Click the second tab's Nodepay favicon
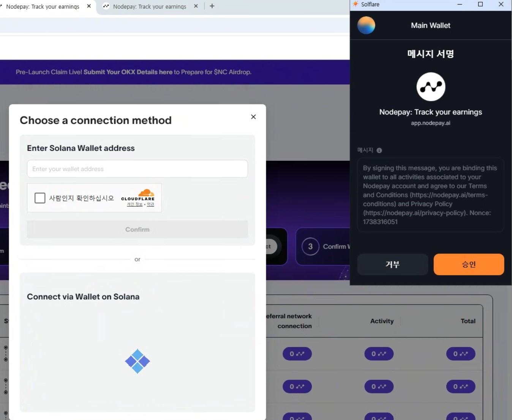 [106, 6]
